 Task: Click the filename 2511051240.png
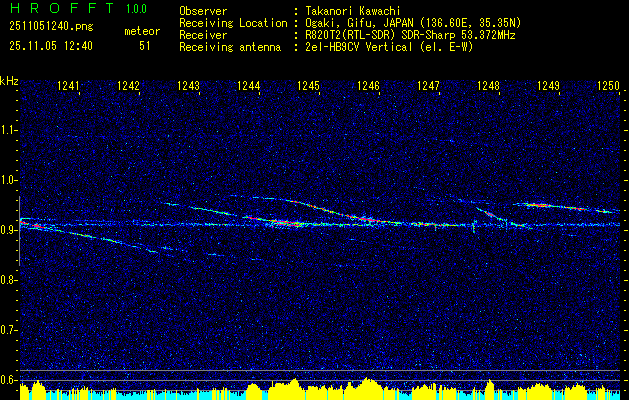51,27
